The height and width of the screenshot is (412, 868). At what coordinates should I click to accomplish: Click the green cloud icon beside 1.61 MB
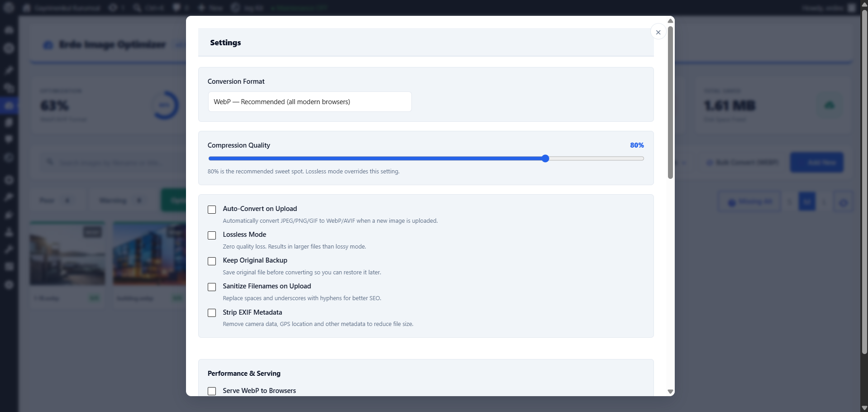click(x=829, y=105)
